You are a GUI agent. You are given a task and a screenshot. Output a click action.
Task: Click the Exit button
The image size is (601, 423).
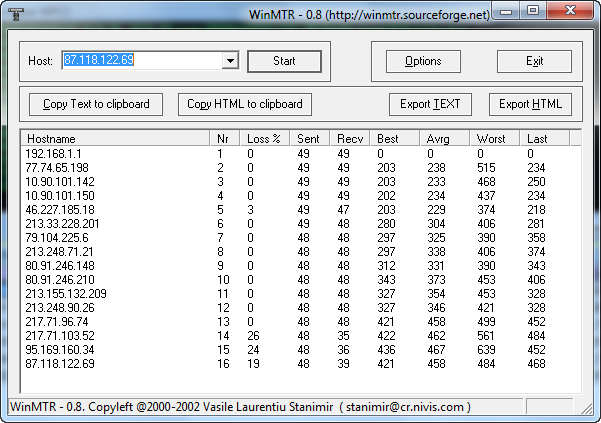pyautogui.click(x=534, y=61)
